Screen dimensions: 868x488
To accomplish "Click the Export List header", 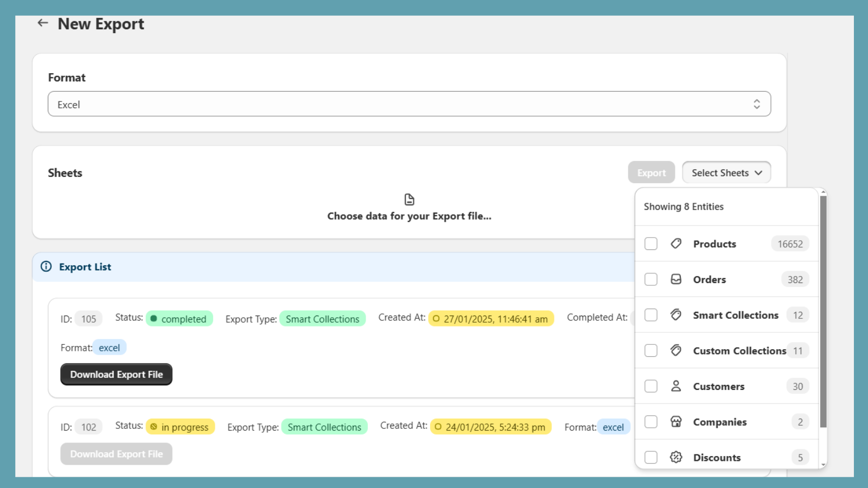I will [85, 267].
